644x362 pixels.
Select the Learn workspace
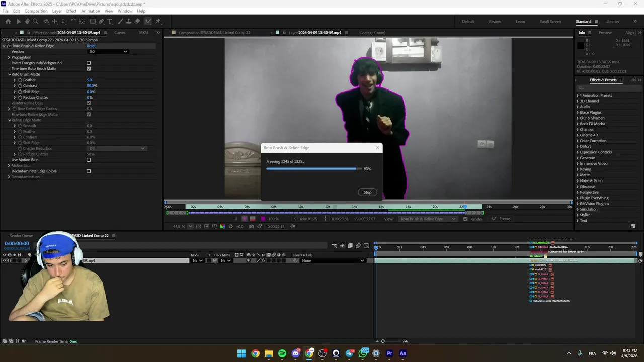520,22
